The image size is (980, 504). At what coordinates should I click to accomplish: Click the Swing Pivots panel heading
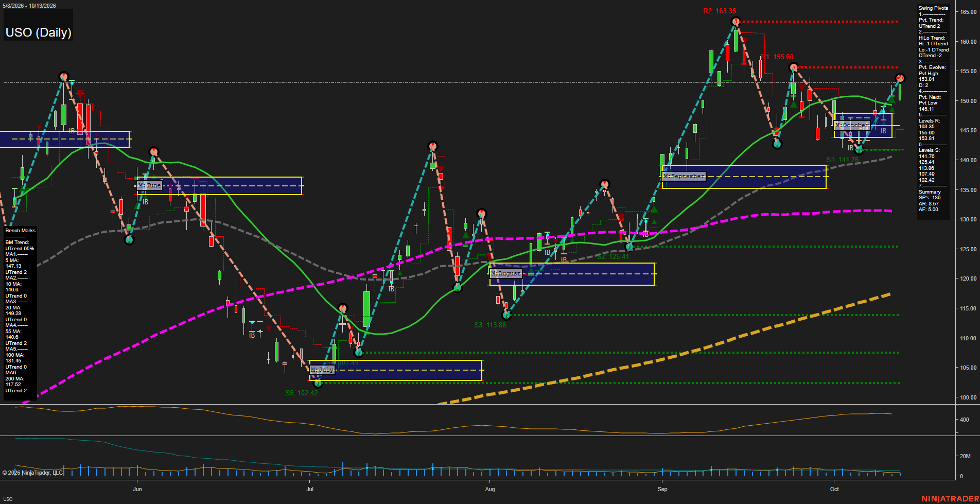[933, 8]
